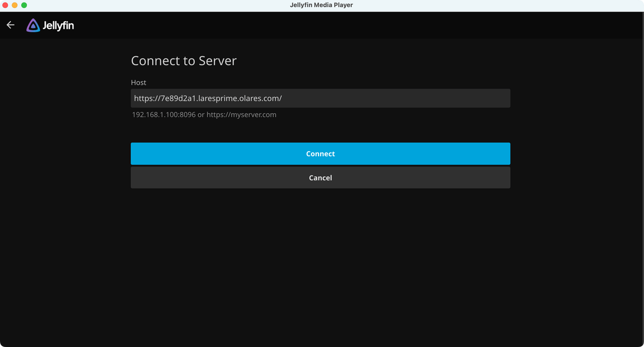
Task: Click the Jellyfin Media Player title bar text
Action: [321, 5]
